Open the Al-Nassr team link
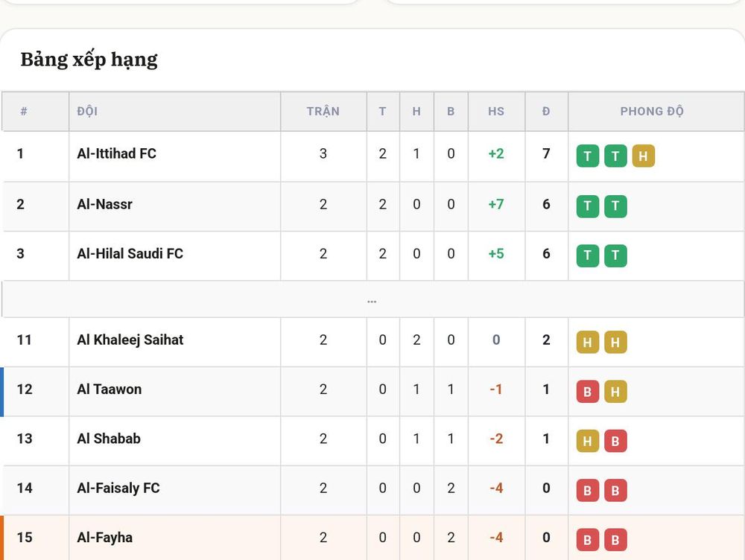745x560 pixels. 104,204
